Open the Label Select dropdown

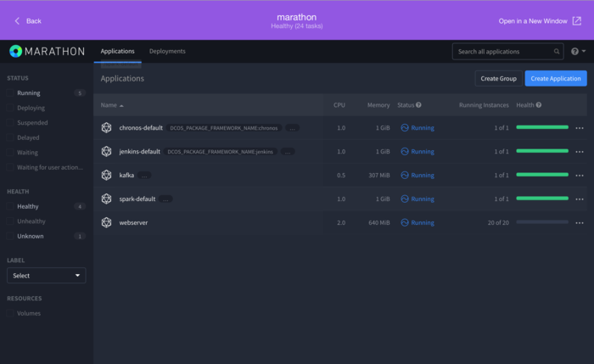point(46,276)
